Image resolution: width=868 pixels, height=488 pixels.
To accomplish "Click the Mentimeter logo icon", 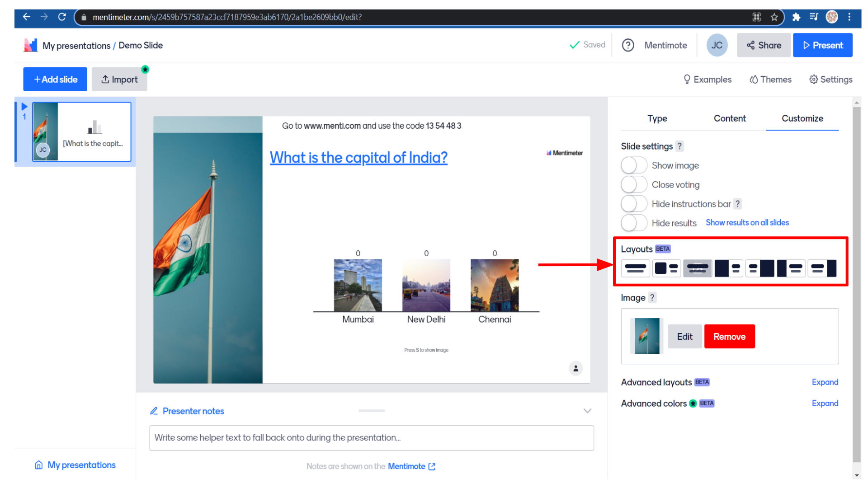I will click(30, 45).
